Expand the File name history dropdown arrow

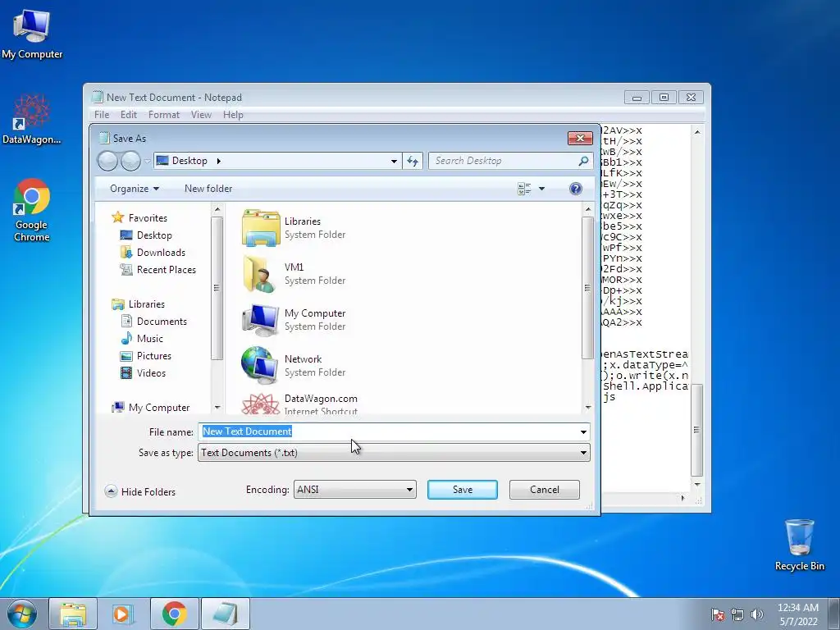583,431
